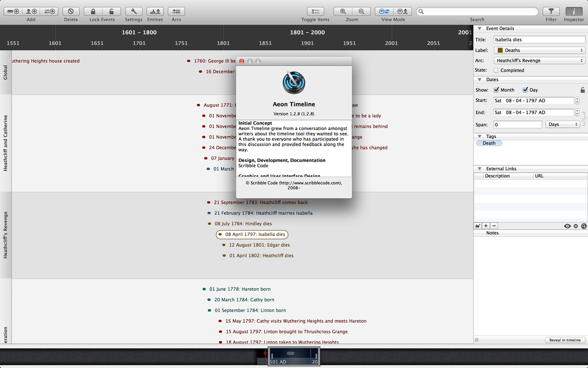Click the URL column header
Viewport: 588px width, 368px height.
click(561, 176)
